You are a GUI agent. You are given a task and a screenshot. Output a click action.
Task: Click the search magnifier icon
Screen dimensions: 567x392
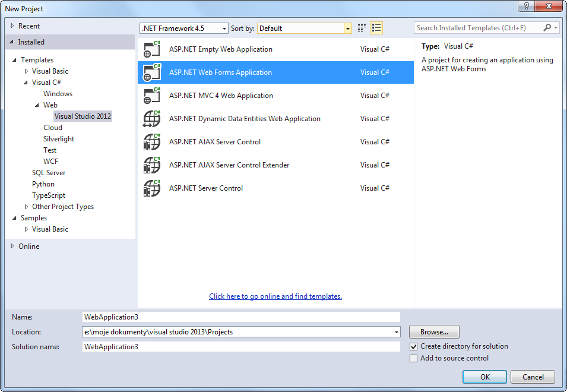pos(547,27)
